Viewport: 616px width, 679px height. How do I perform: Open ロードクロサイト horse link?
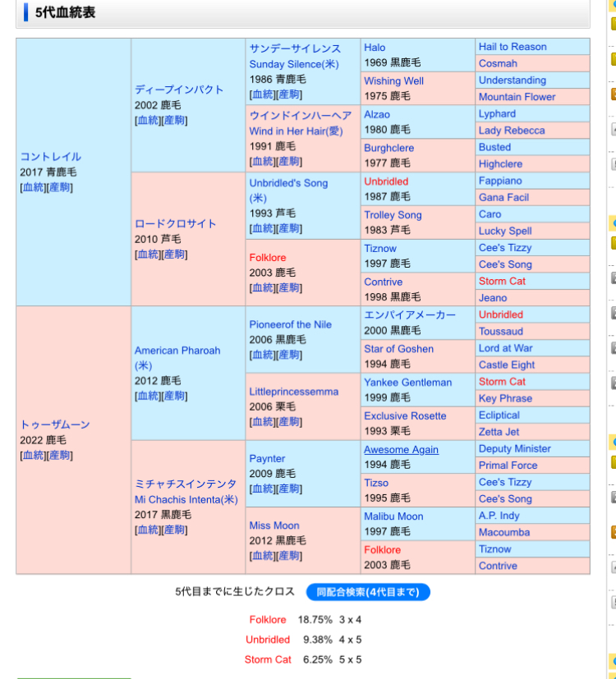[176, 223]
